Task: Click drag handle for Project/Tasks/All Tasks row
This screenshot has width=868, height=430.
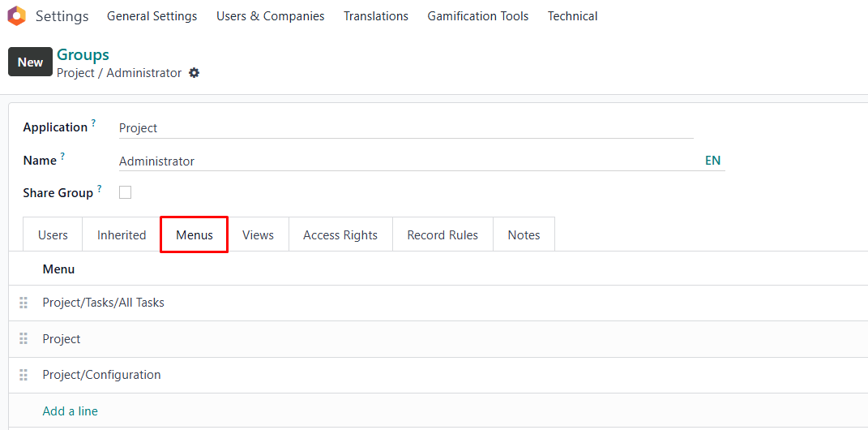Action: 24,303
